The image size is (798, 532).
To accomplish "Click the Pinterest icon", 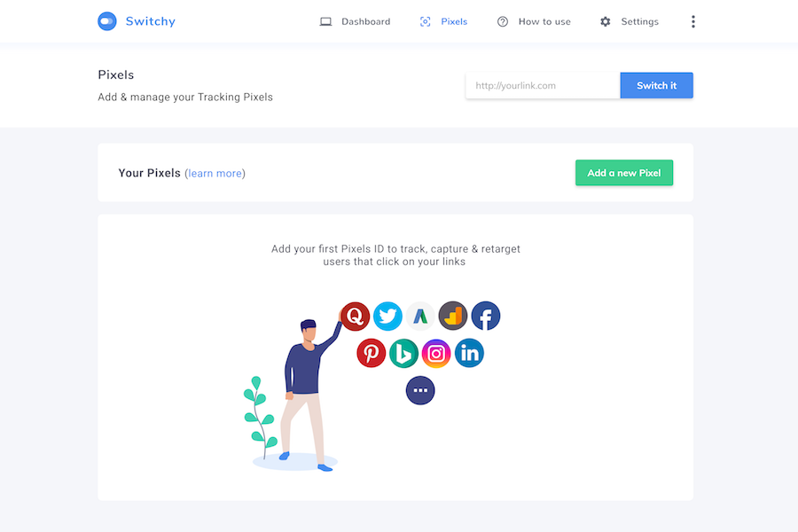I will pos(371,353).
